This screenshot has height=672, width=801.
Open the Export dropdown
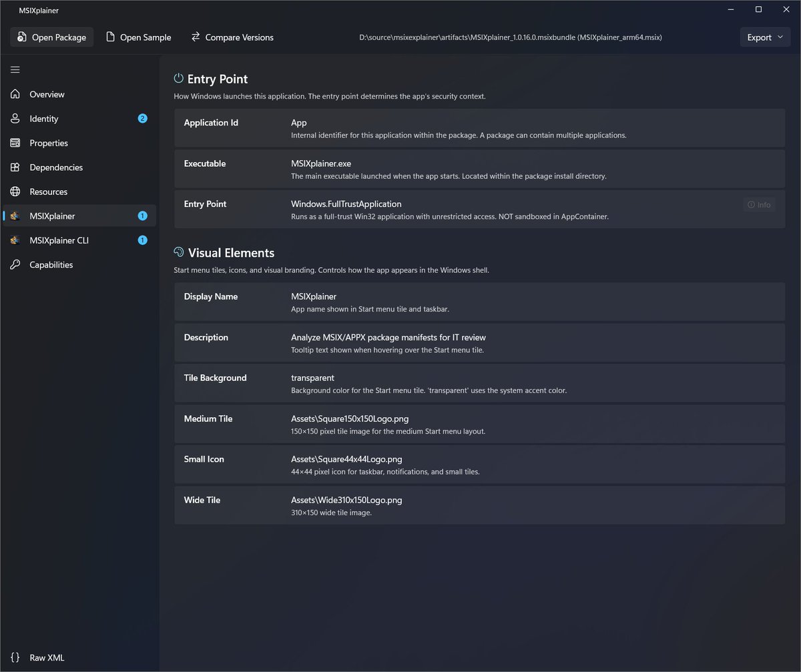click(x=765, y=37)
